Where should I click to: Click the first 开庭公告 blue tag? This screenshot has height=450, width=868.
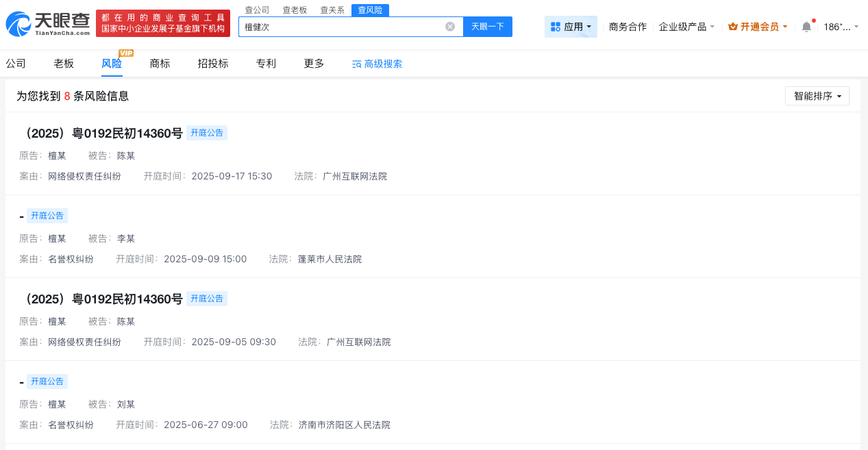[x=207, y=133]
